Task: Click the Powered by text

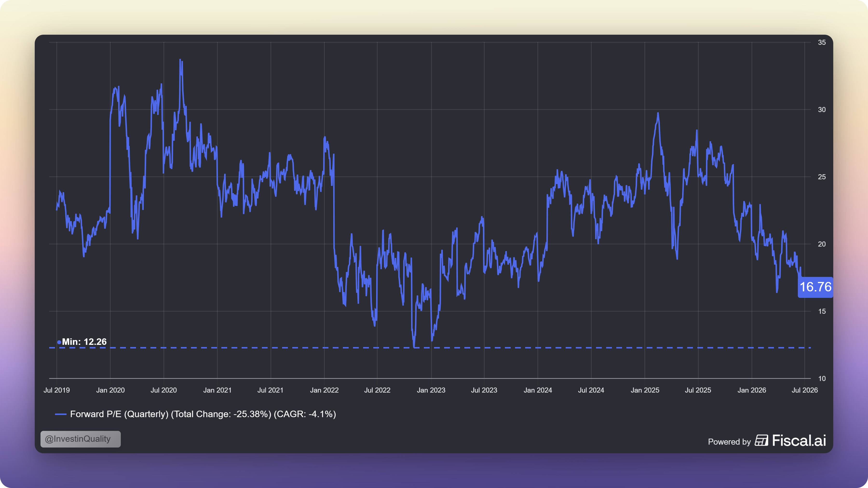Action: pyautogui.click(x=729, y=442)
